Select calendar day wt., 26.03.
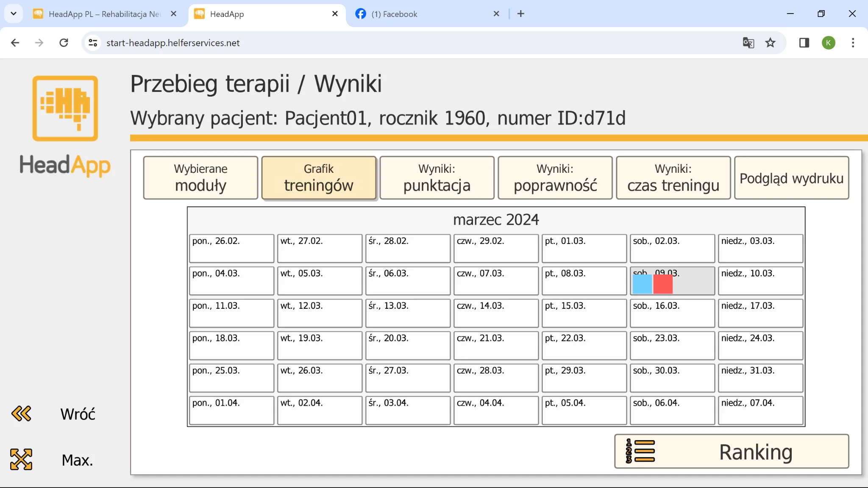This screenshot has width=868, height=488. [320, 378]
